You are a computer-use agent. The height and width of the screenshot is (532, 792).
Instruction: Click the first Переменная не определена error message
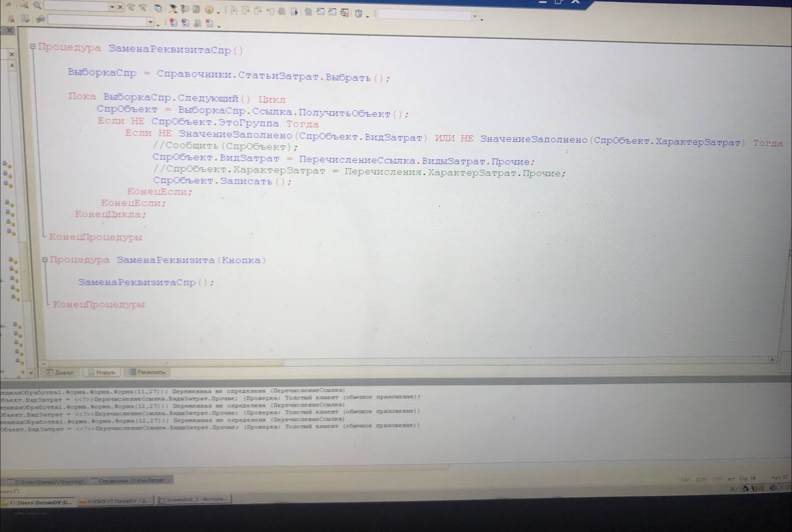(172, 390)
